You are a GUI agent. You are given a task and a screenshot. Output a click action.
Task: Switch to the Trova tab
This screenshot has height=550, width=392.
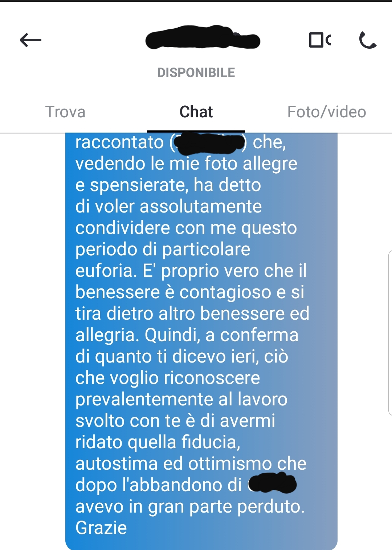(65, 112)
